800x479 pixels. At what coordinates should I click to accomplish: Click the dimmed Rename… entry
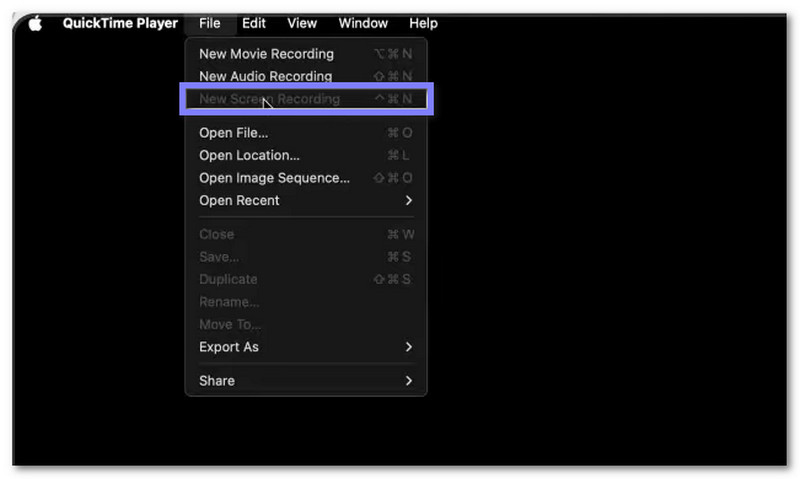(x=306, y=301)
